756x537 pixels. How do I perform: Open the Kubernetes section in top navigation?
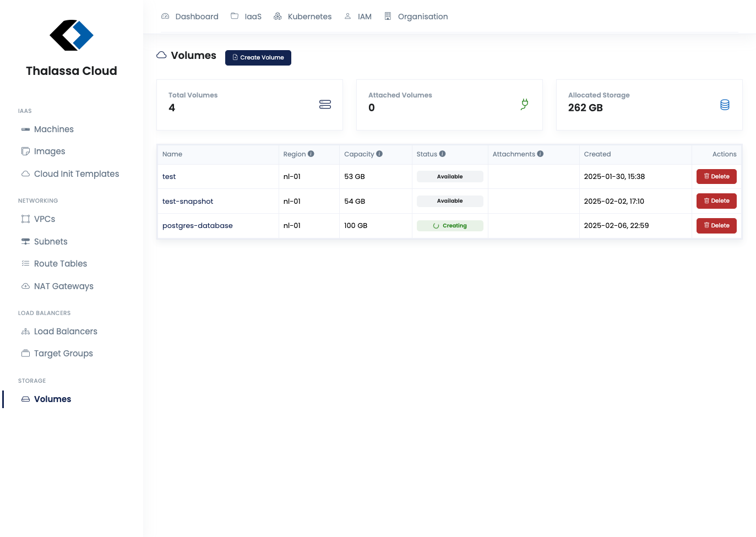point(303,17)
